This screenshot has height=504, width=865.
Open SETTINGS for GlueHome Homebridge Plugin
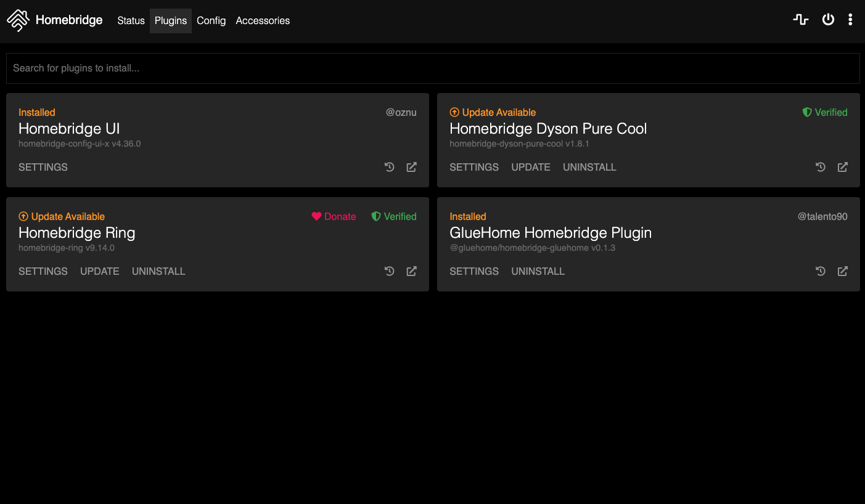474,271
